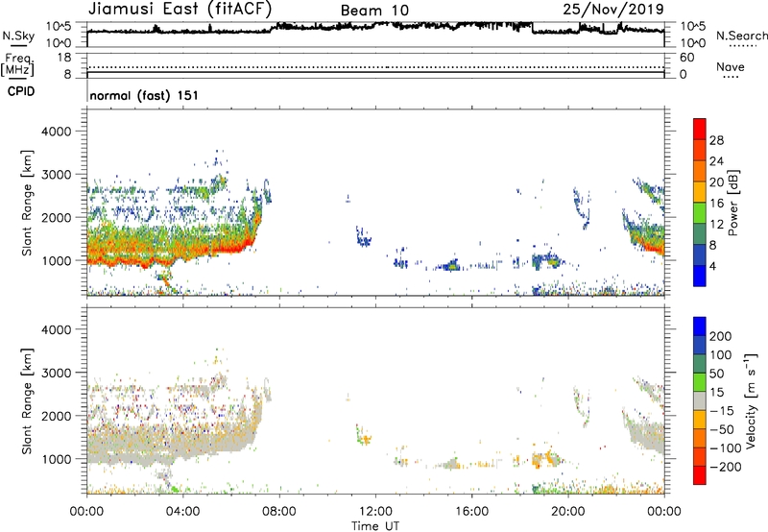
Task: Click the Slant Range label of the power panel
Action: (27, 203)
